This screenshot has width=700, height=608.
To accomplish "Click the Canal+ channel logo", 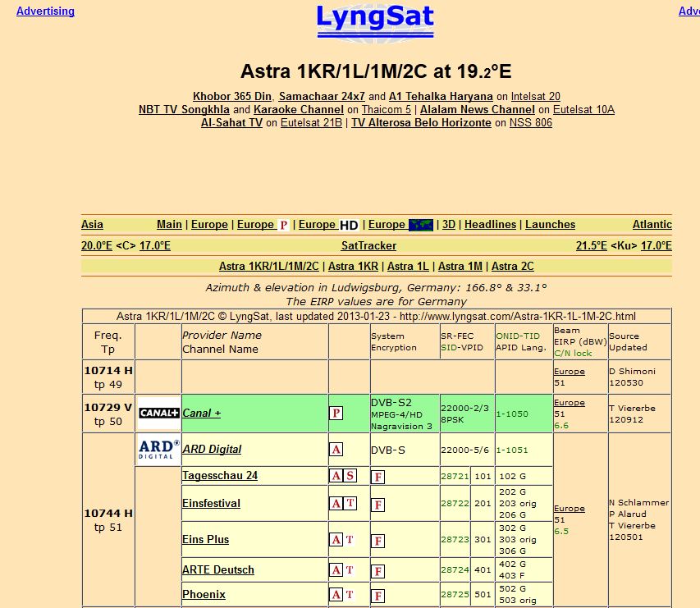I will tap(158, 413).
